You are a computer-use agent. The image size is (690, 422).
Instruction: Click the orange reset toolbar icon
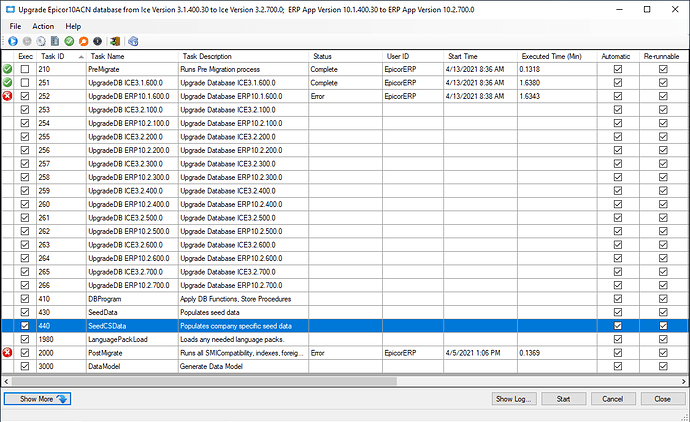pyautogui.click(x=83, y=41)
